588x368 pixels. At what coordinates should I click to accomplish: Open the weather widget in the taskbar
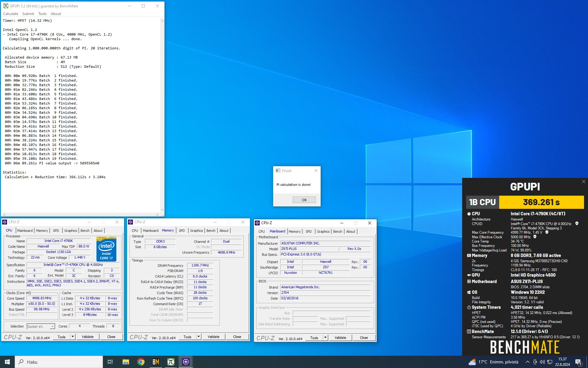pos(493,362)
